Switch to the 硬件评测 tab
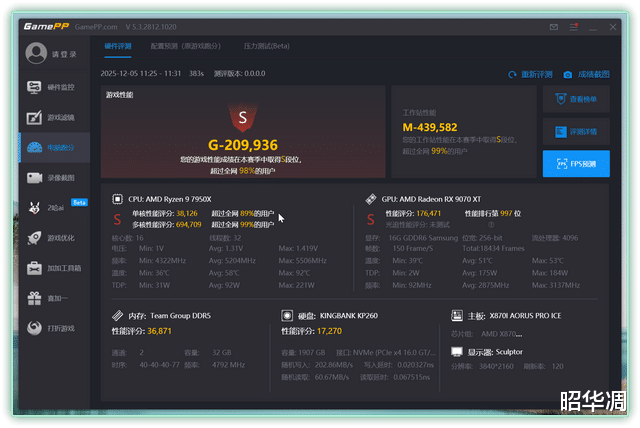Viewport: 640px width, 428px height. (x=118, y=46)
